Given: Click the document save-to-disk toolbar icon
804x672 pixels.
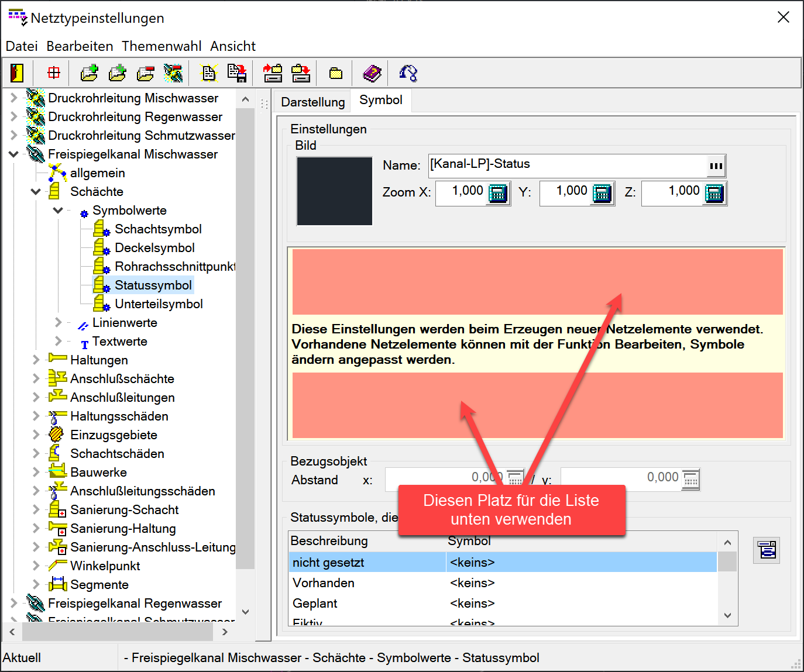Looking at the screenshot, I should [237, 73].
